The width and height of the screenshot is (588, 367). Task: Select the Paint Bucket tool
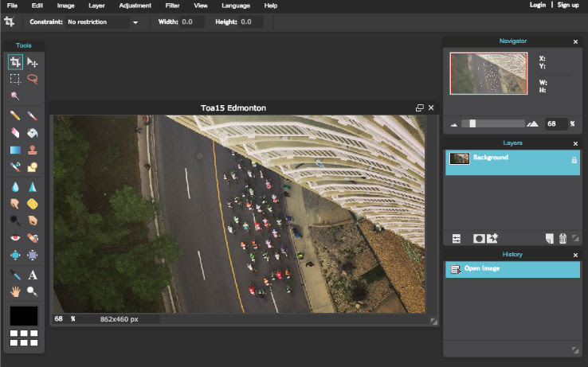tap(32, 133)
